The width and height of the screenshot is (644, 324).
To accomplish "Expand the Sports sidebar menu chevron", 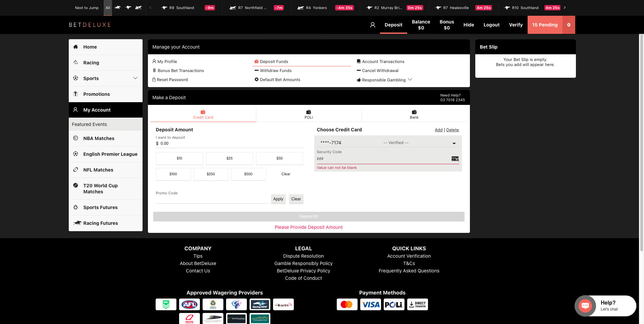I will point(135,78).
